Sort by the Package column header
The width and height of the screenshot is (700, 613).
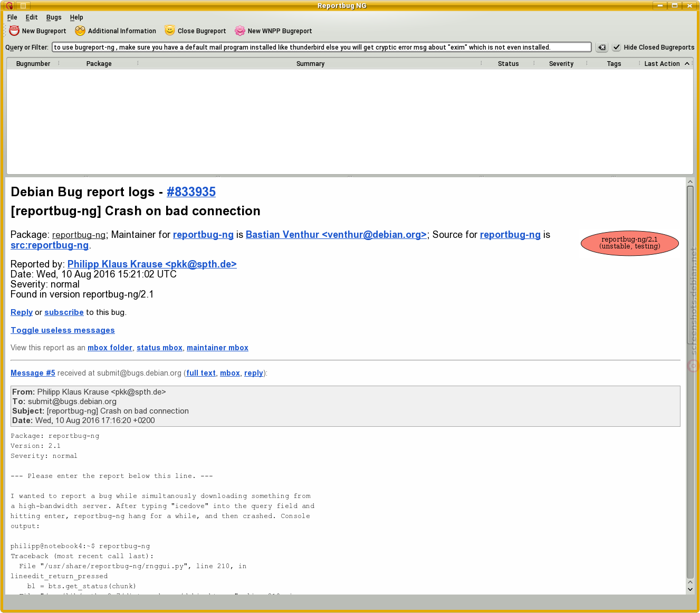point(99,63)
